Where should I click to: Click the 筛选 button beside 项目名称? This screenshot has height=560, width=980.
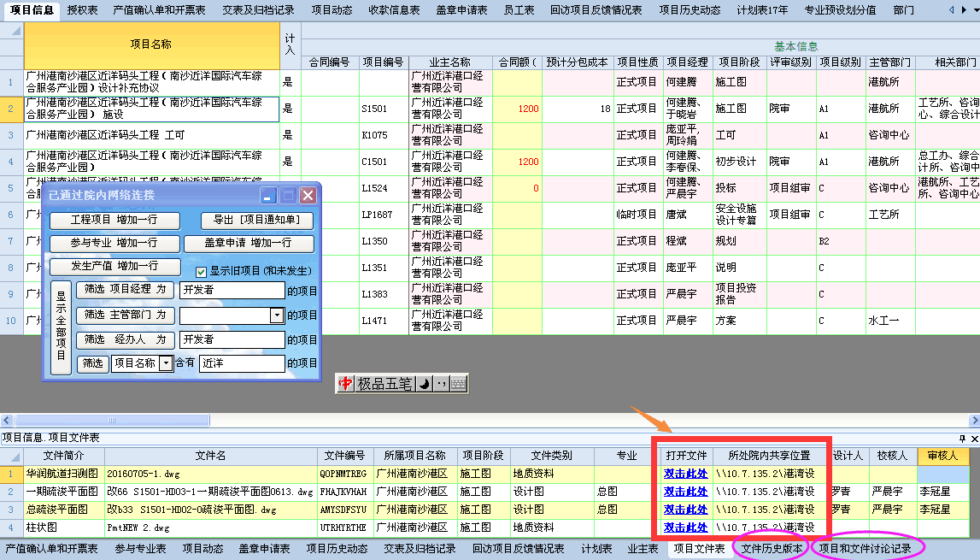tap(92, 363)
